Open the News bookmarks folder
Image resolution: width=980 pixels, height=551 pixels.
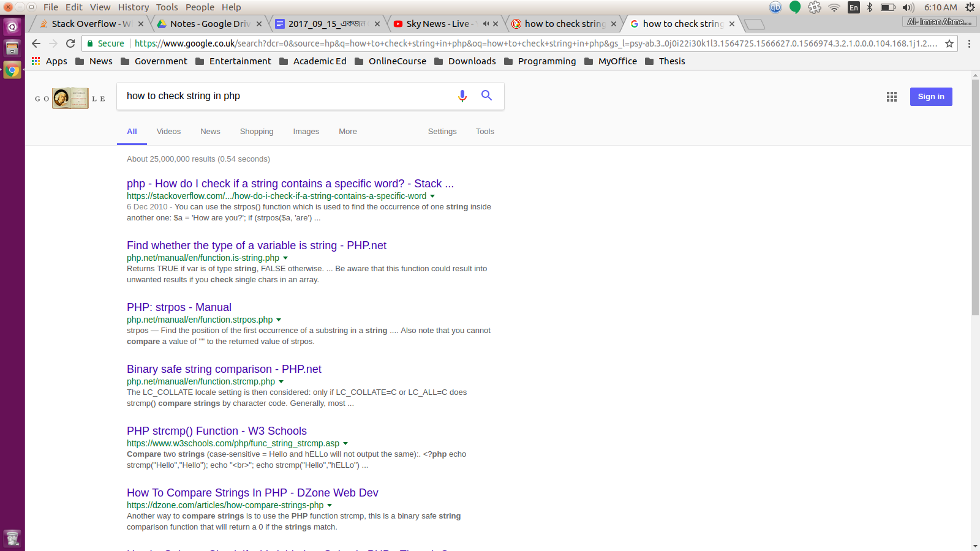pos(94,61)
